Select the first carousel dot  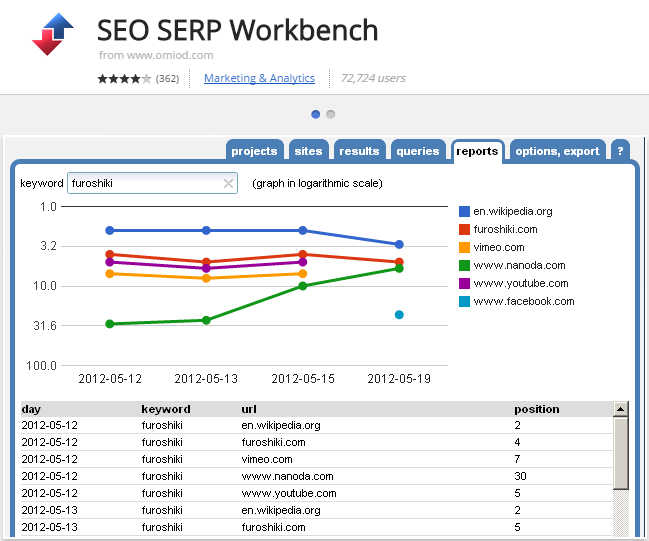[x=315, y=114]
